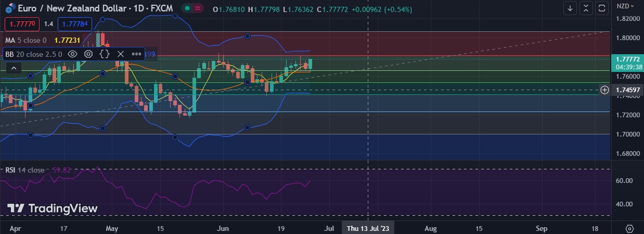The image size is (644, 234).
Task: Collapse the indicator legend with chevron
Action: click(x=14, y=68)
